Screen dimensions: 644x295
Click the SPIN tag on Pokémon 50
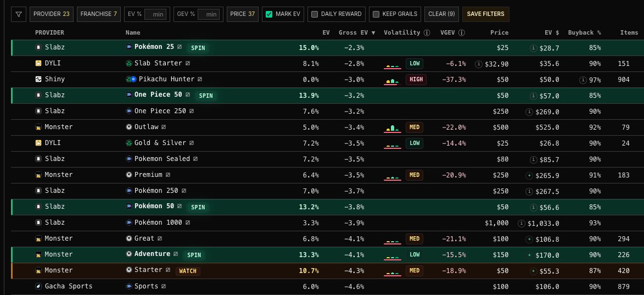point(198,207)
